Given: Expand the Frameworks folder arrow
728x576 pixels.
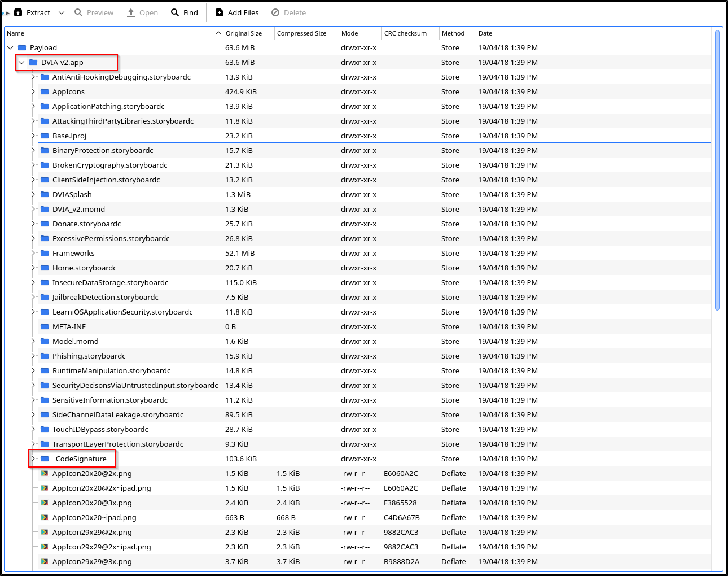Looking at the screenshot, I should (33, 253).
